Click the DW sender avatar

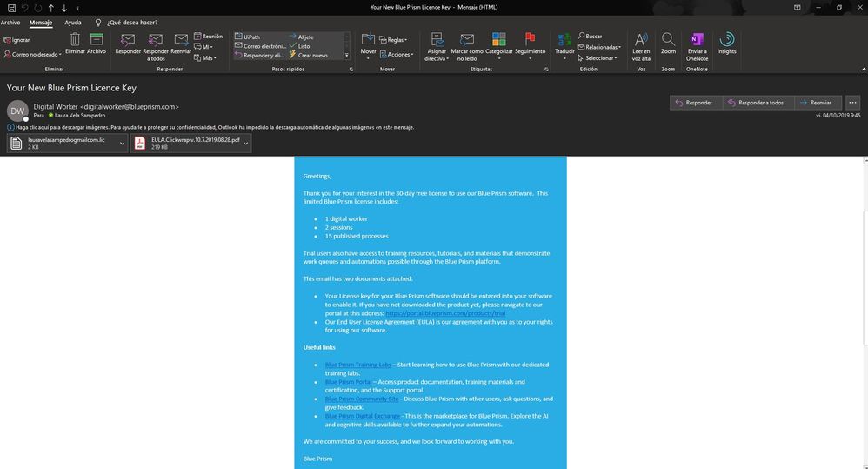17,111
